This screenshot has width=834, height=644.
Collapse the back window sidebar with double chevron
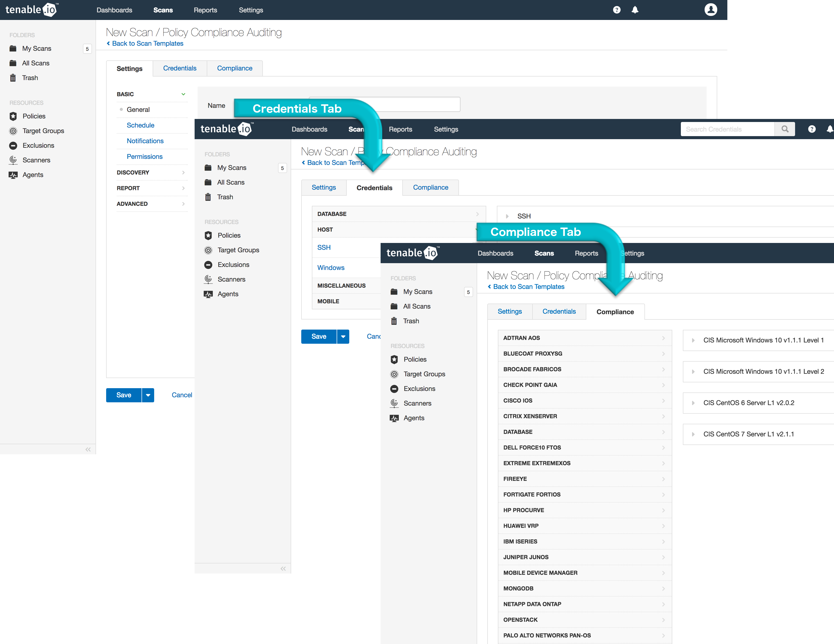point(88,450)
